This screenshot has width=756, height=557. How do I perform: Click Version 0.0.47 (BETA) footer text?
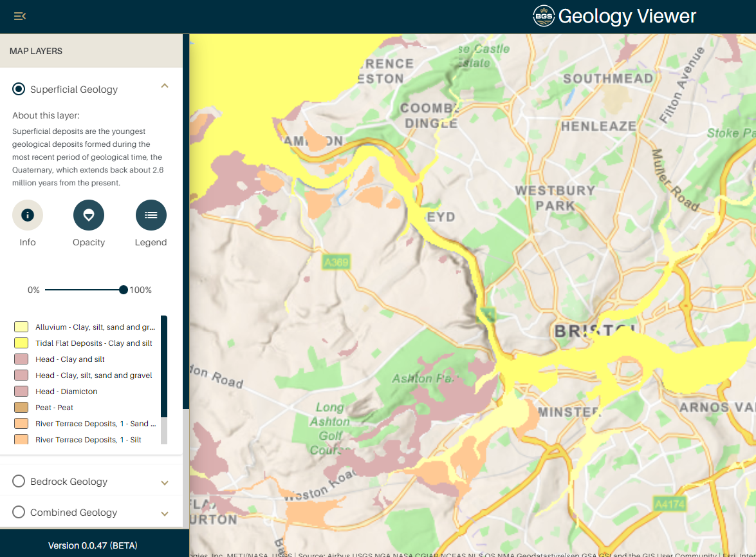coord(93,545)
